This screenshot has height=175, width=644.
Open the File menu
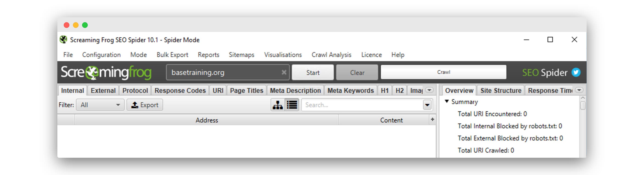pos(68,55)
